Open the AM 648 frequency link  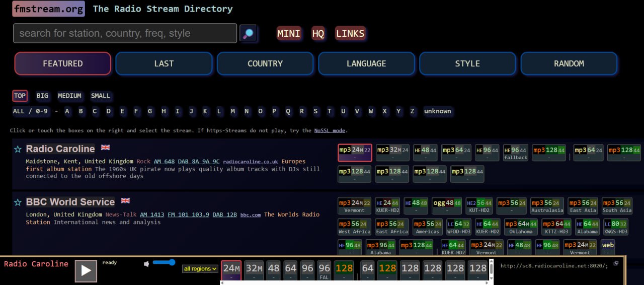click(165, 162)
